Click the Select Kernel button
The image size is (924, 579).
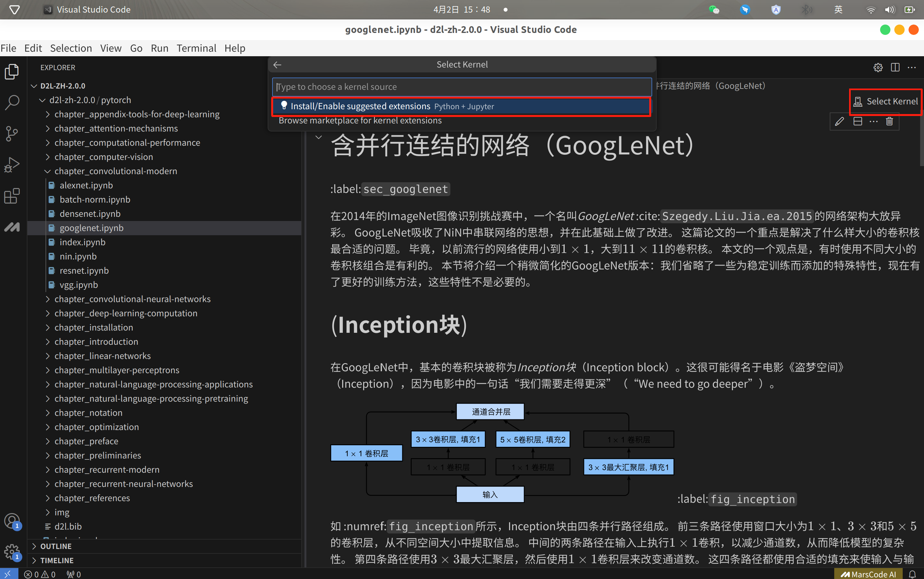pos(885,101)
